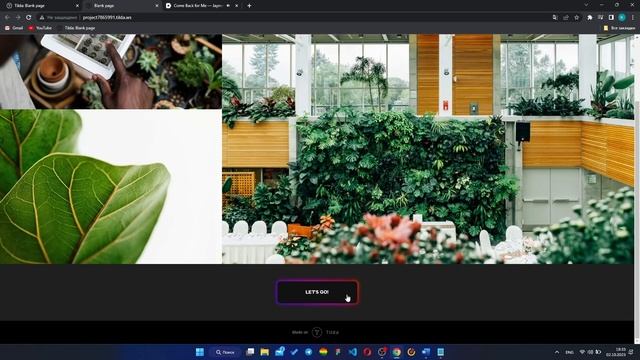Click the hand holding tablet photo
This screenshot has width=640, height=360.
pyautogui.click(x=111, y=71)
